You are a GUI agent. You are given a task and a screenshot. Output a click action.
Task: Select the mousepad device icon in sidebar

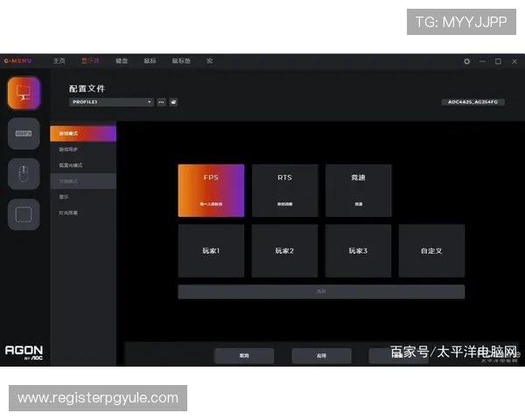click(24, 214)
